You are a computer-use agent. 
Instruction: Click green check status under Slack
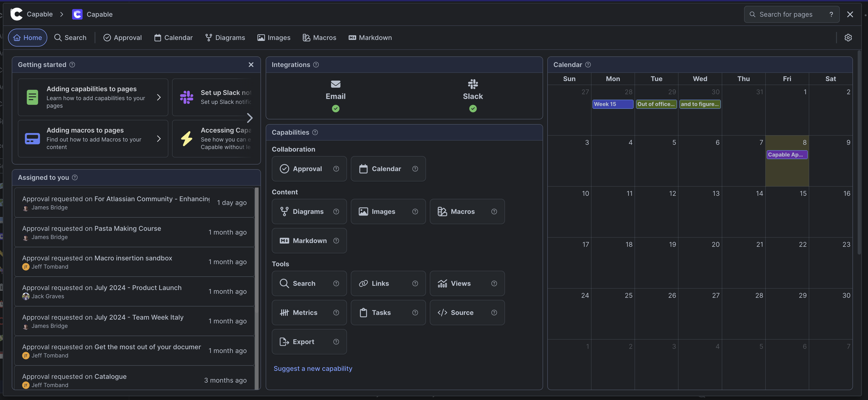[473, 108]
